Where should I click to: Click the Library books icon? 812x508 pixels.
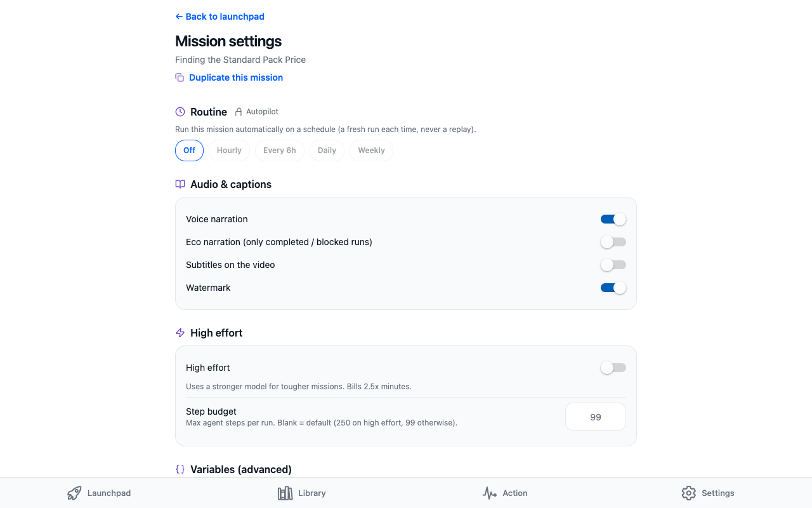pos(285,493)
